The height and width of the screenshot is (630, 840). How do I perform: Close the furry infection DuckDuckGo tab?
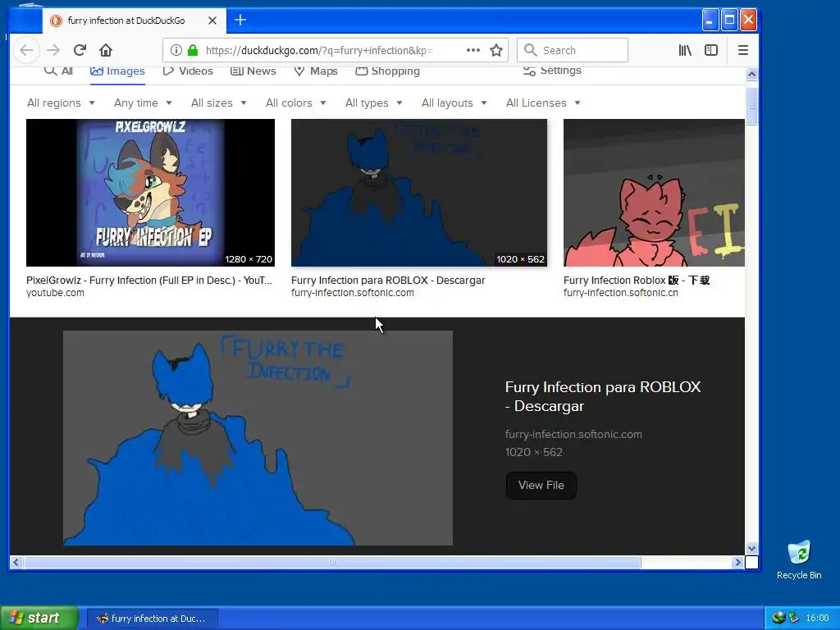tap(212, 21)
